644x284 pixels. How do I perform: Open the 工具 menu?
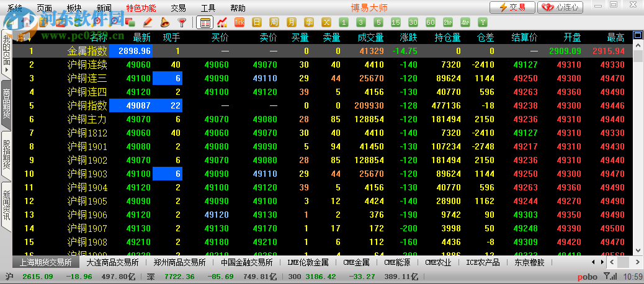click(208, 8)
